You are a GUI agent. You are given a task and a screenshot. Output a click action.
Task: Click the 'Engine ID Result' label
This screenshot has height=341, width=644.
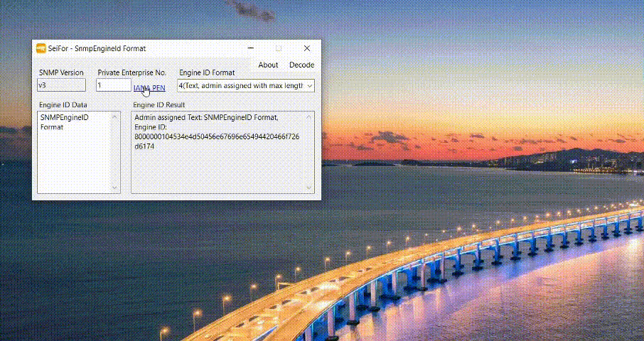pyautogui.click(x=159, y=105)
